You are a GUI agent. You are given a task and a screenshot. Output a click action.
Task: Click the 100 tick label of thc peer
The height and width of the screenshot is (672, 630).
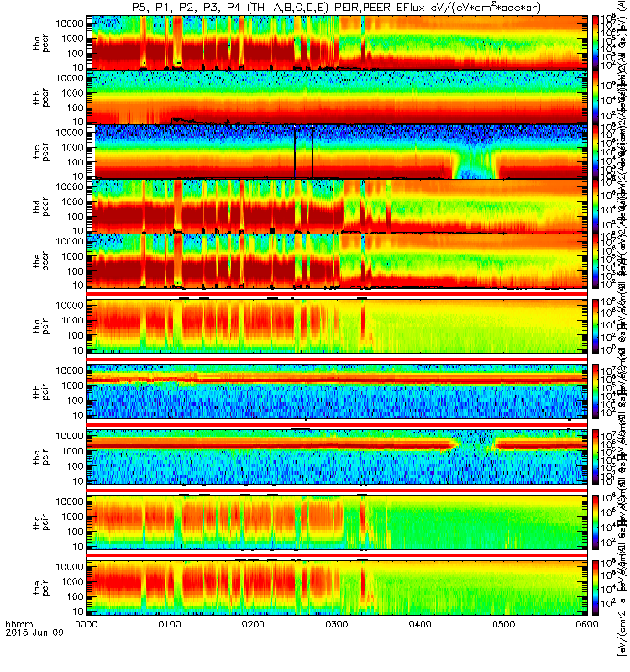(75, 162)
